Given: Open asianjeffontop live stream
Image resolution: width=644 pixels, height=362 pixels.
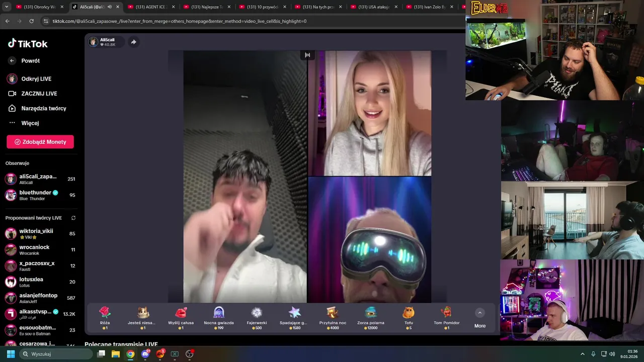Looking at the screenshot, I should [39, 298].
